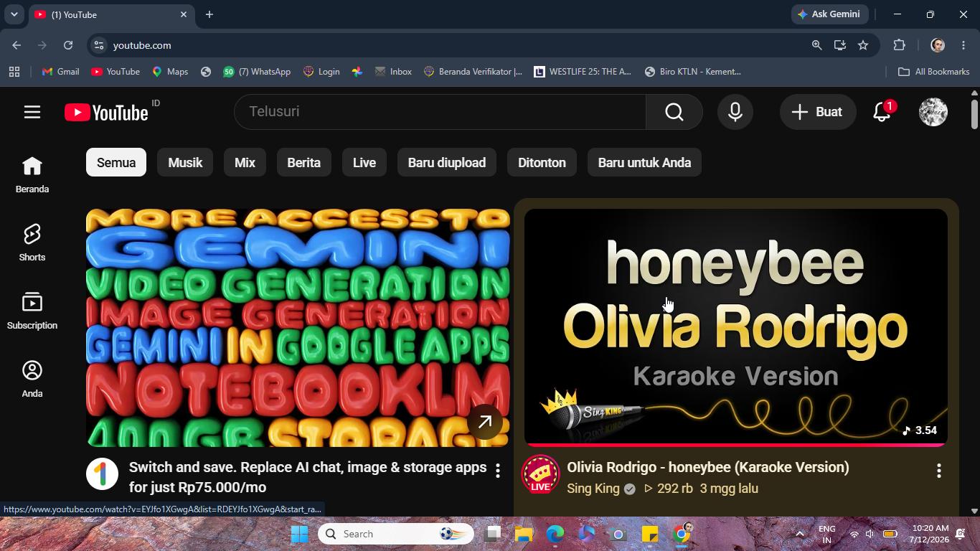Viewport: 980px width, 551px height.
Task: Expand the Chrome tab search dropdown
Action: tap(14, 14)
